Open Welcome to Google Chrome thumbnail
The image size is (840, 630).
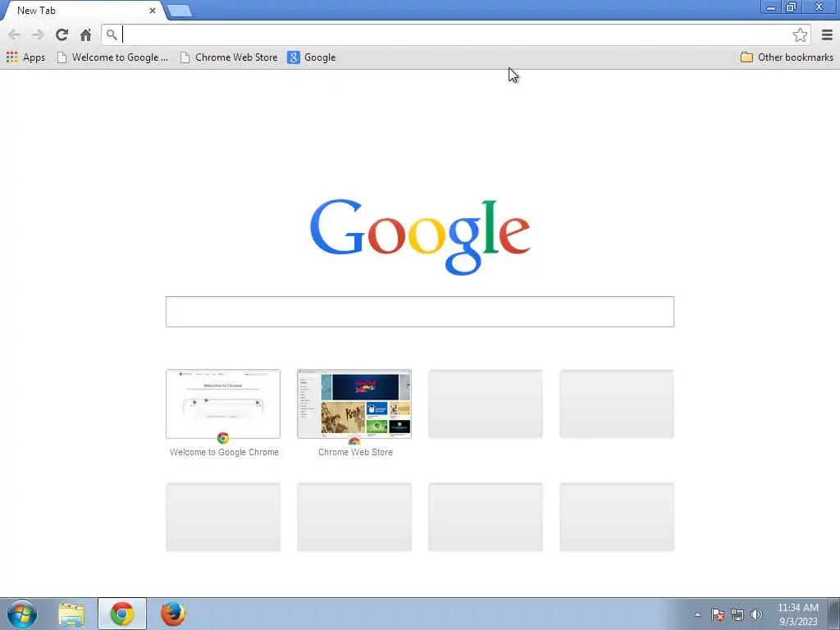click(x=223, y=404)
